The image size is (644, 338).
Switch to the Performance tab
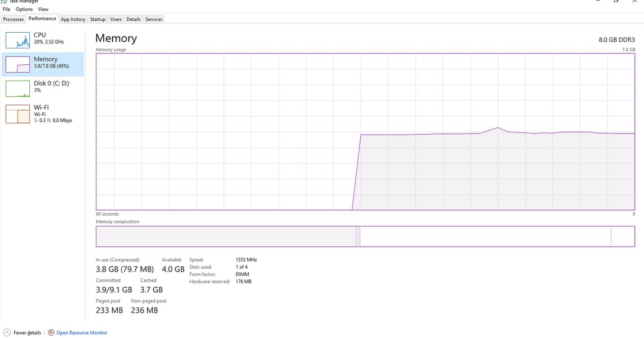[x=42, y=19]
